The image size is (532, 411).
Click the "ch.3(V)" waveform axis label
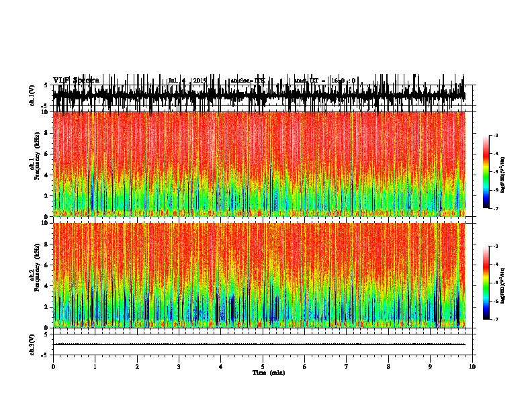point(32,345)
